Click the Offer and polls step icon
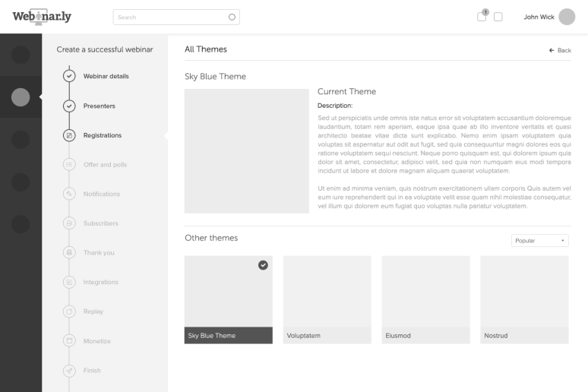The image size is (588, 392). (69, 165)
